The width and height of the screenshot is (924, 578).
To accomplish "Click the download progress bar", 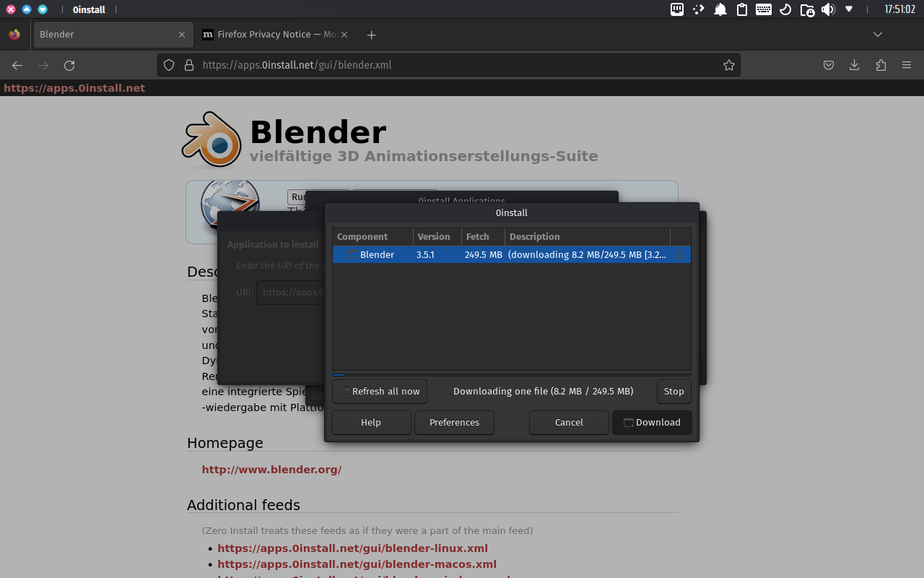I will (512, 375).
